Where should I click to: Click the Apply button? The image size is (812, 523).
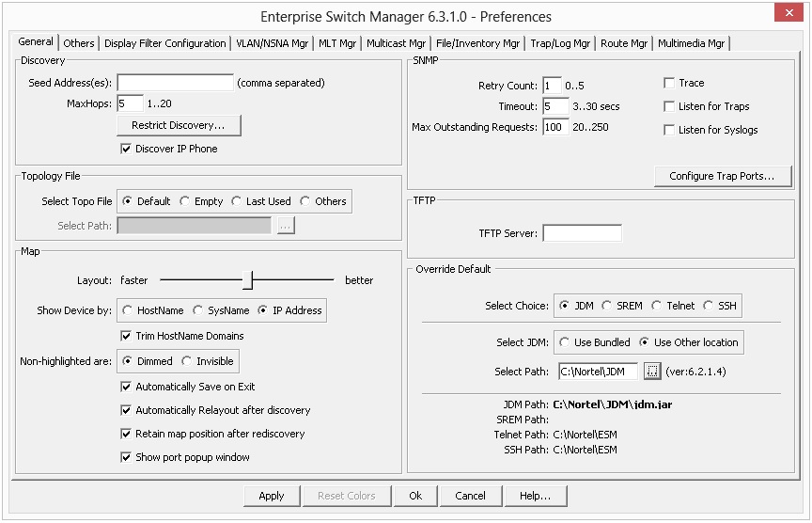(x=272, y=496)
